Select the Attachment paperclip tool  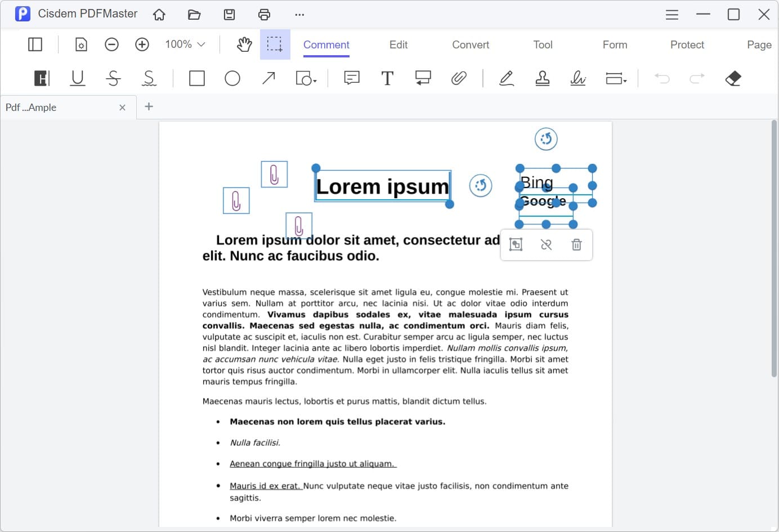click(x=459, y=78)
